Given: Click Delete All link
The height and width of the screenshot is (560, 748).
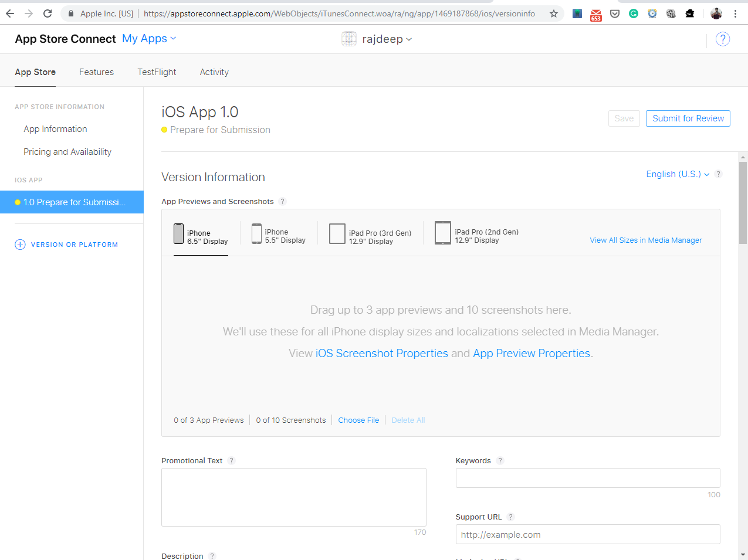Looking at the screenshot, I should click(408, 420).
